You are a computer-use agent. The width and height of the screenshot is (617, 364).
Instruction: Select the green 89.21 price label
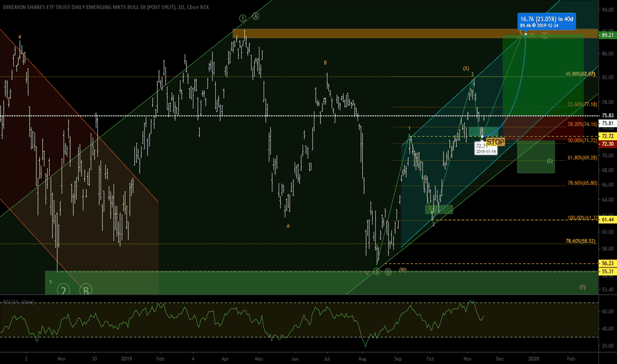click(x=608, y=35)
